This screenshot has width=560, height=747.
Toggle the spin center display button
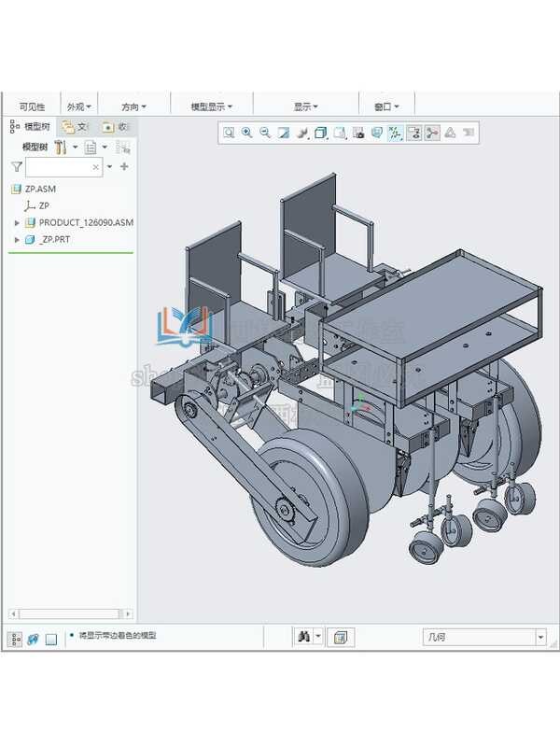[x=432, y=134]
